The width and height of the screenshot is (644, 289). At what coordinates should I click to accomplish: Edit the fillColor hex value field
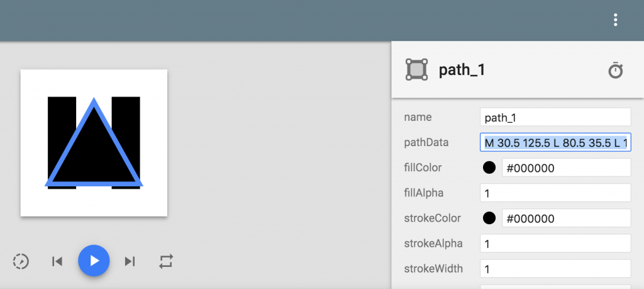(x=566, y=168)
